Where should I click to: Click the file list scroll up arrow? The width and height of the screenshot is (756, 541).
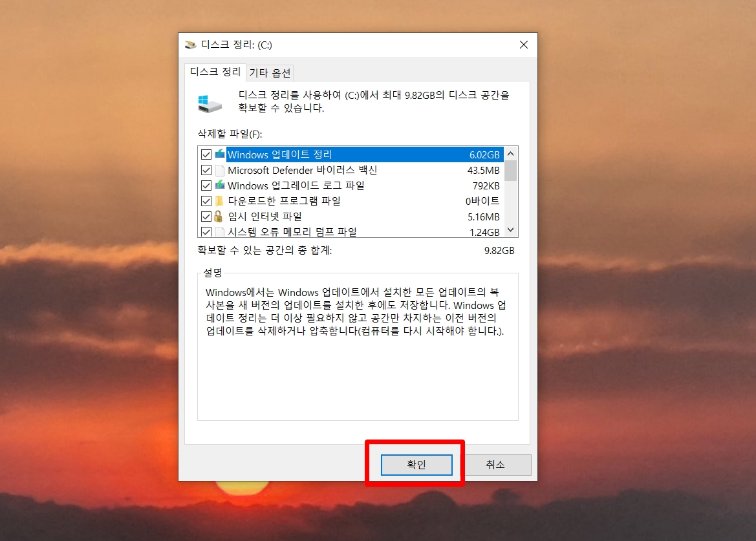click(x=511, y=154)
